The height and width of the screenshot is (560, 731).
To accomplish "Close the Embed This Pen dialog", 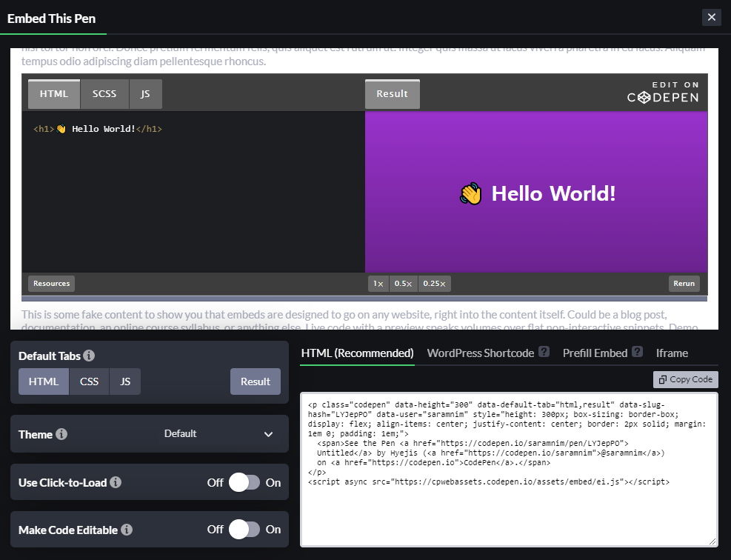I will (712, 17).
